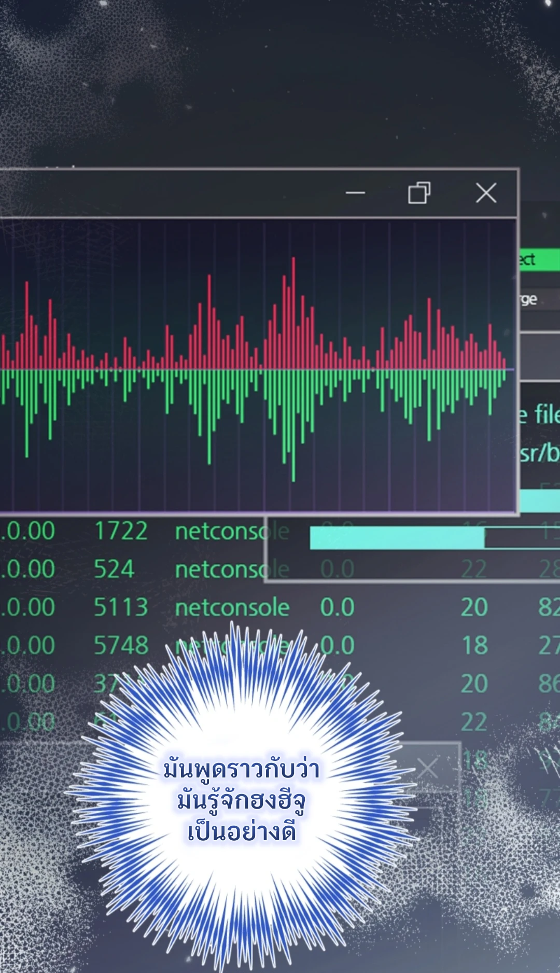Close the waveform graph window
Image resolution: width=560 pixels, height=973 pixels.
tap(486, 193)
